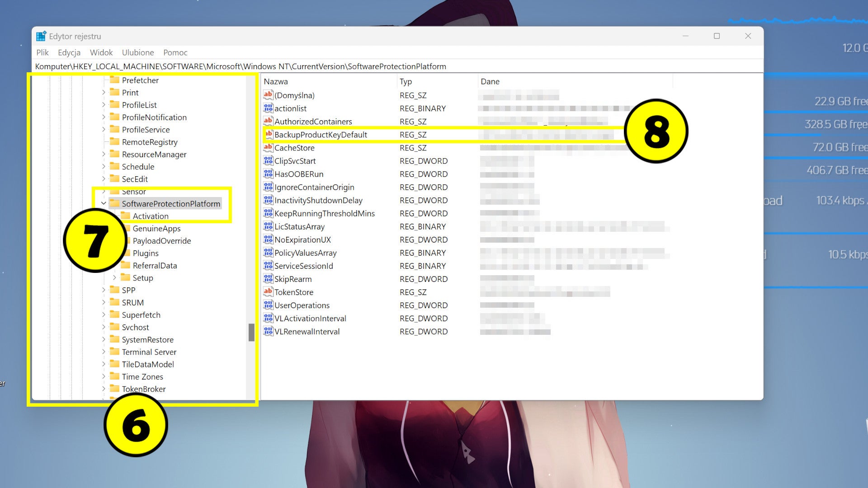Screen dimensions: 868x488
Task: Click the binary icon of PolicyValuesArray
Action: [x=268, y=252]
